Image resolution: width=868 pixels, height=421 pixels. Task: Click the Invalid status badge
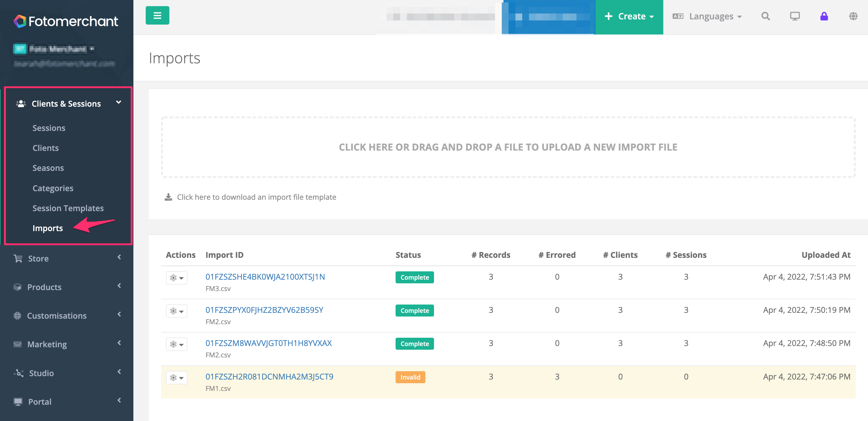point(410,377)
